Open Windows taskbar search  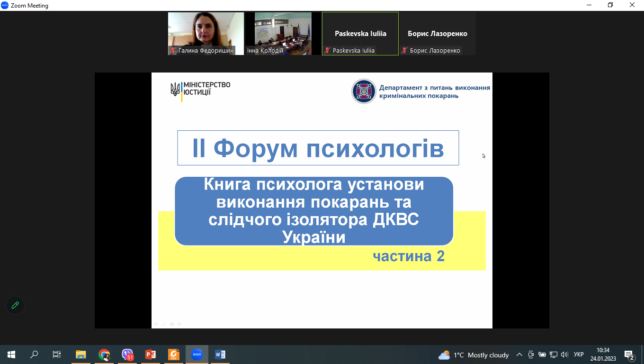coord(34,355)
